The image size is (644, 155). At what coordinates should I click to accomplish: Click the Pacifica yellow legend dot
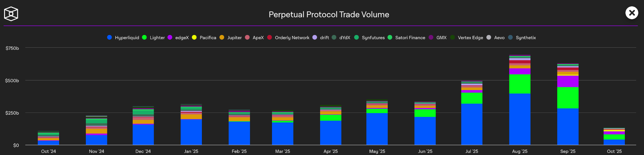pyautogui.click(x=194, y=37)
